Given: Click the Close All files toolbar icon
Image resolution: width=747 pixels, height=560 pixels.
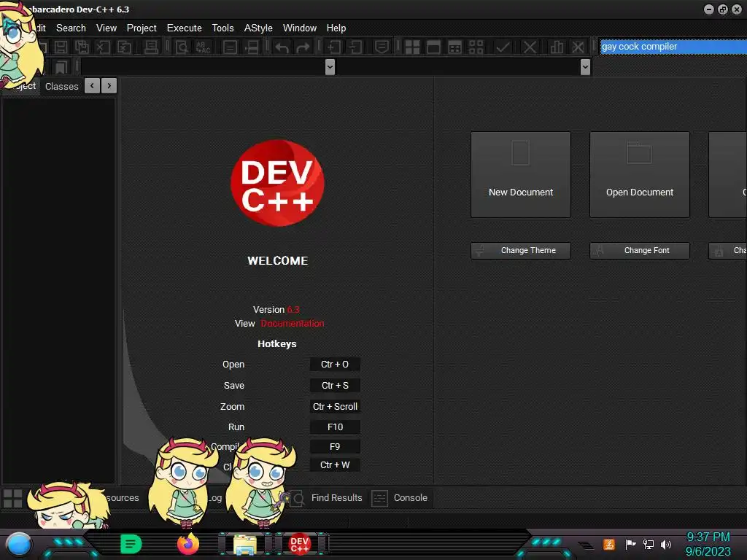Looking at the screenshot, I should click(x=124, y=47).
